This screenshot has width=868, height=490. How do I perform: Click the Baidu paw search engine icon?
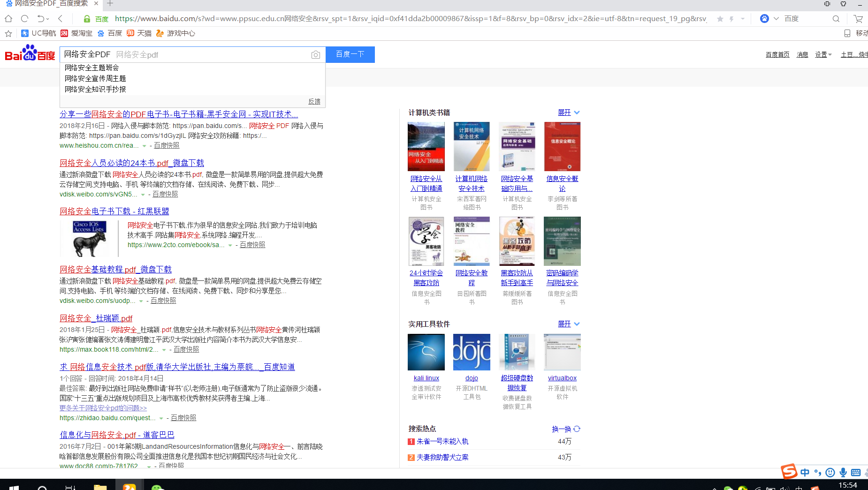coord(764,19)
